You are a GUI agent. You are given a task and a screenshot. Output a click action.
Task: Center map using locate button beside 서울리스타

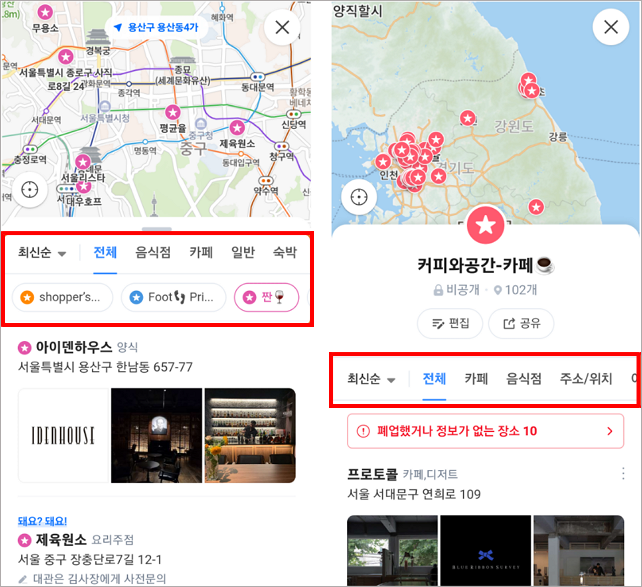[x=29, y=190]
